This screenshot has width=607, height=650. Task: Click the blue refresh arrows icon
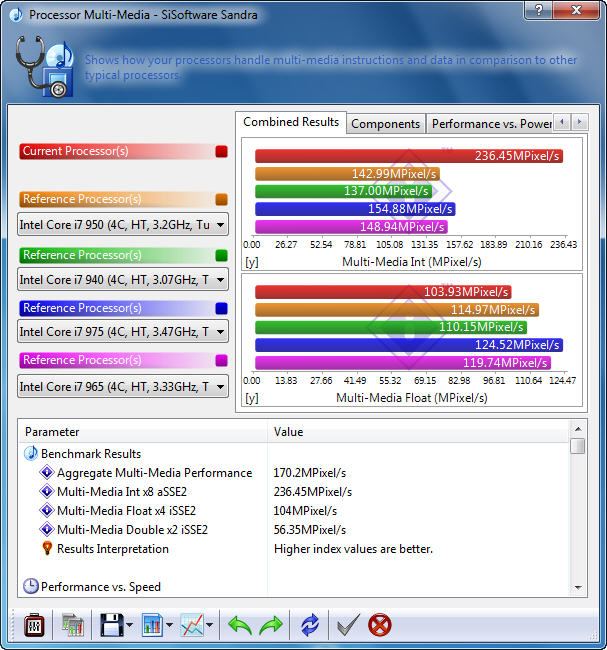pos(310,626)
